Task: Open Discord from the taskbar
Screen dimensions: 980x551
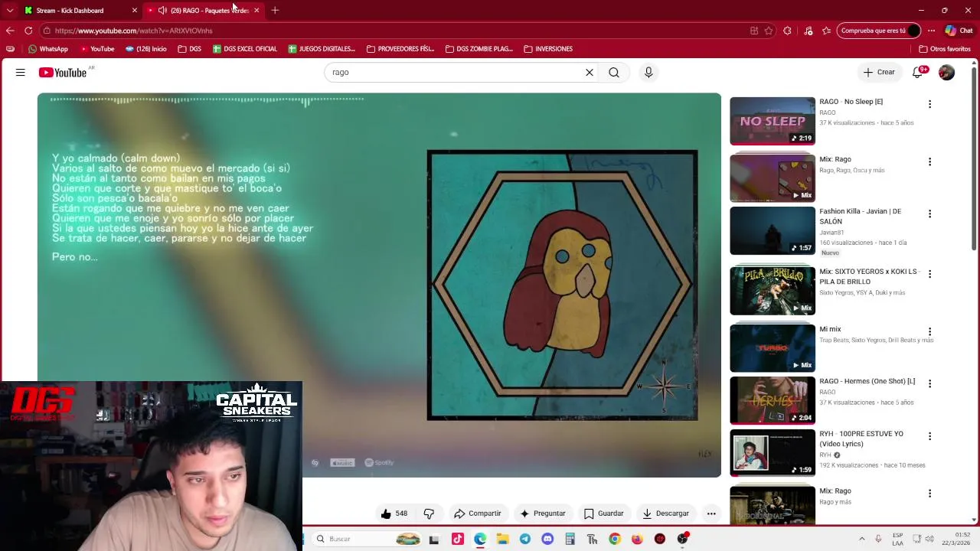Action: (547, 539)
